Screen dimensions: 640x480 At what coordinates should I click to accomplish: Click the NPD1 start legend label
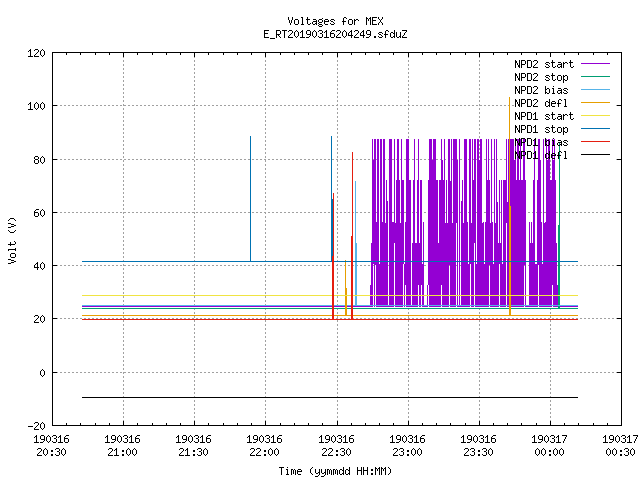pyautogui.click(x=544, y=116)
